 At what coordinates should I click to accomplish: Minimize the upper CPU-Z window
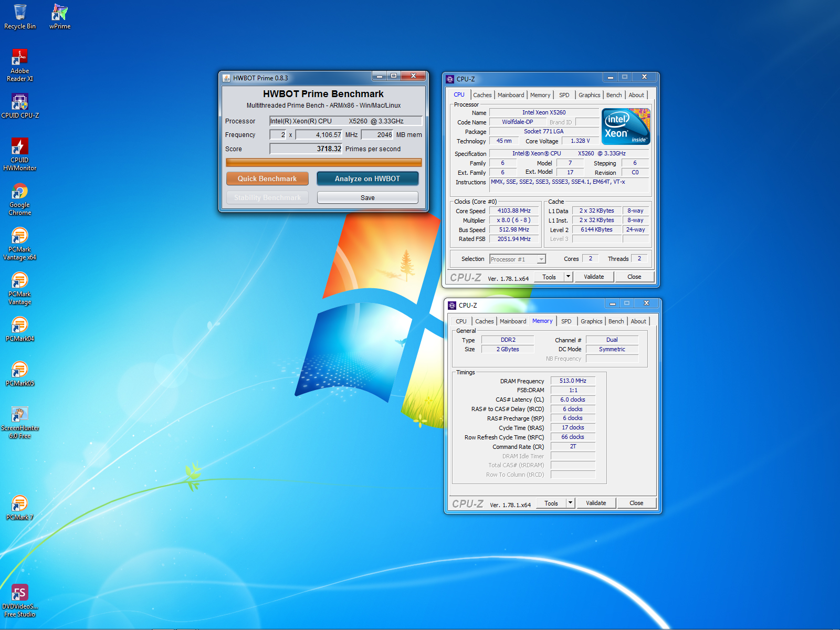pyautogui.click(x=610, y=77)
